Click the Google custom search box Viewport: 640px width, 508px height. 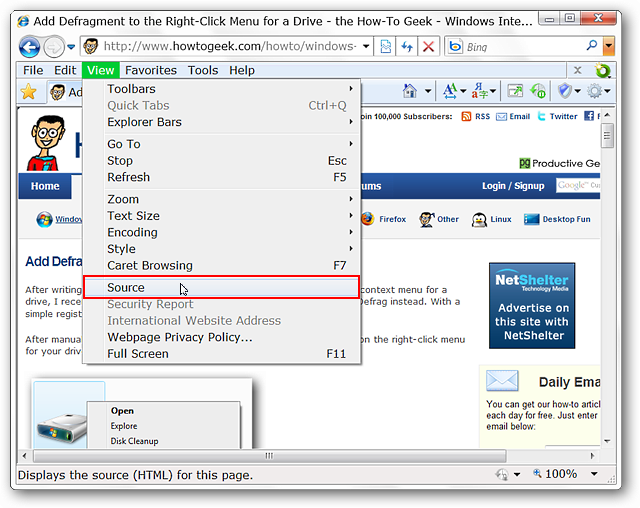click(x=578, y=185)
